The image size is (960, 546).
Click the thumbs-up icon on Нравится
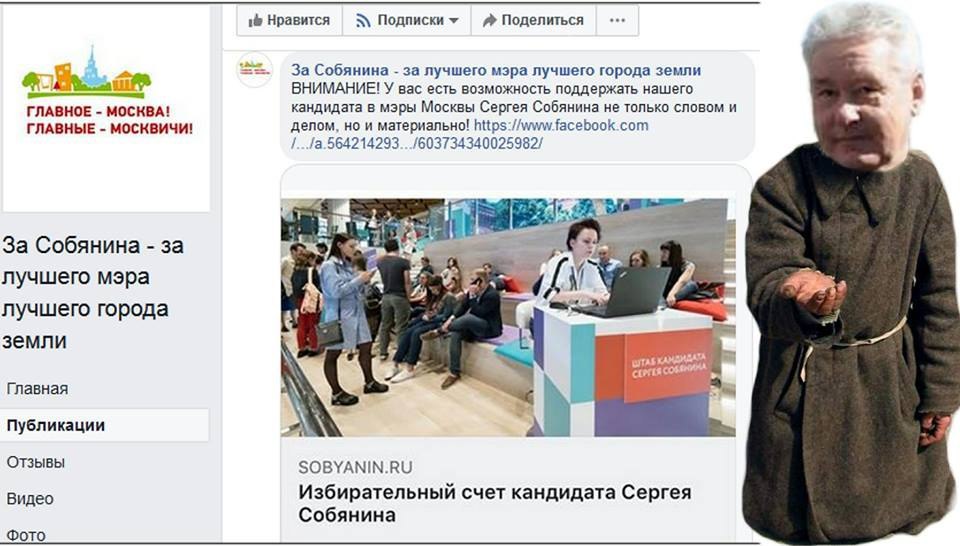click(255, 20)
